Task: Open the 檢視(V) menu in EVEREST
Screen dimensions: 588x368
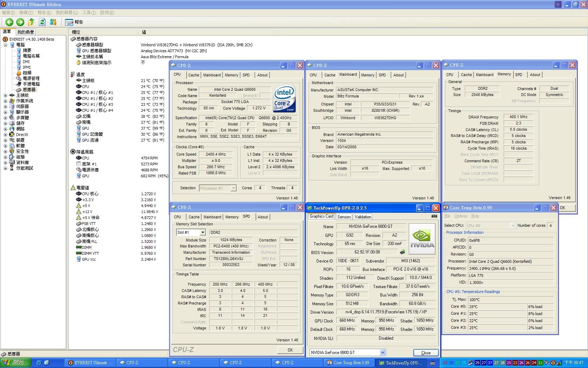Action: tap(26, 13)
